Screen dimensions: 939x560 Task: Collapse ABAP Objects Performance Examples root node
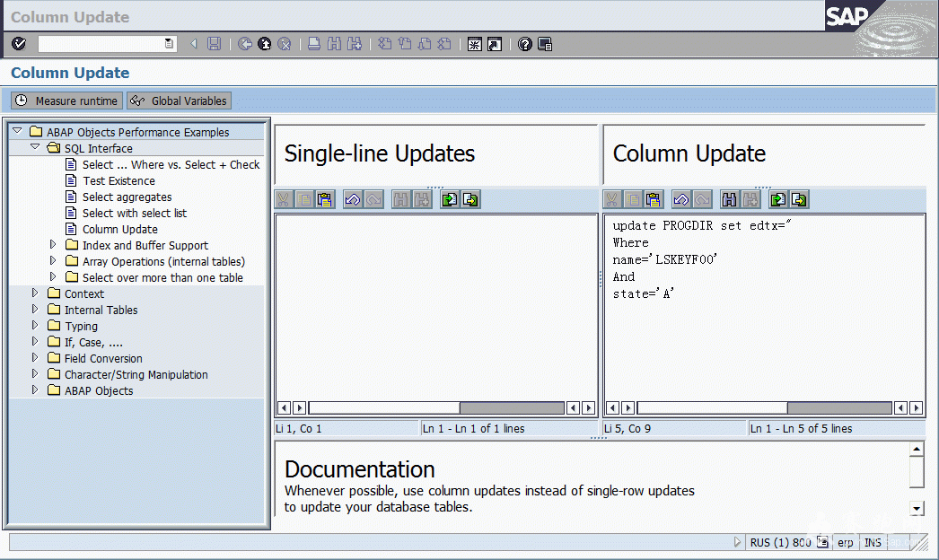(17, 130)
